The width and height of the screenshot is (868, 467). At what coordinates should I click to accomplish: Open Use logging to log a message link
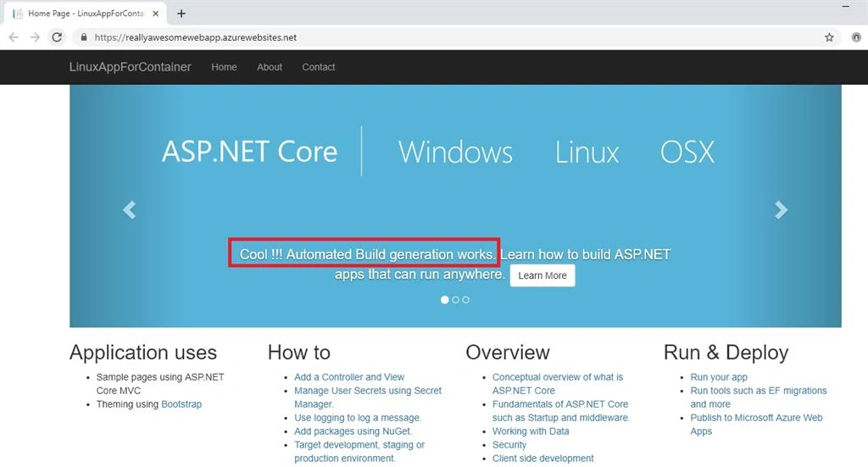click(x=358, y=418)
